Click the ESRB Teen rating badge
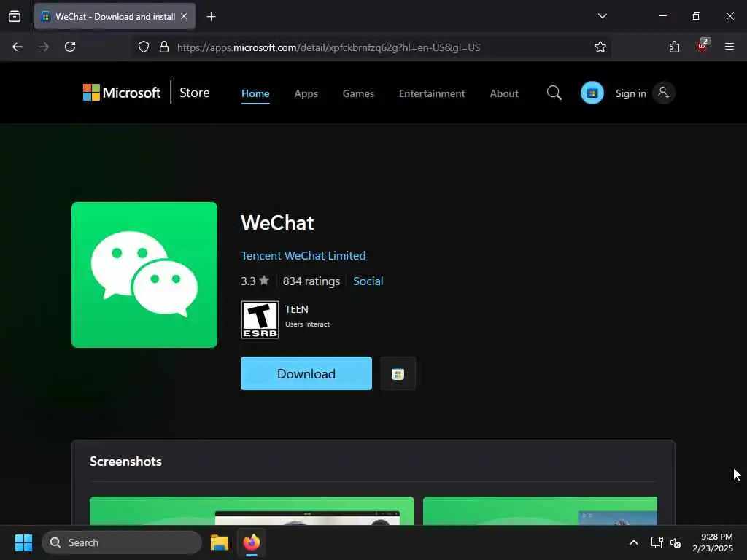 coord(260,319)
